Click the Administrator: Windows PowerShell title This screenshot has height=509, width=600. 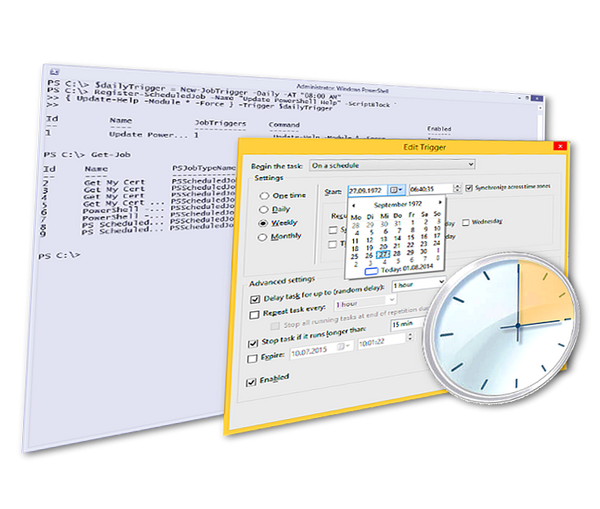coord(342,89)
